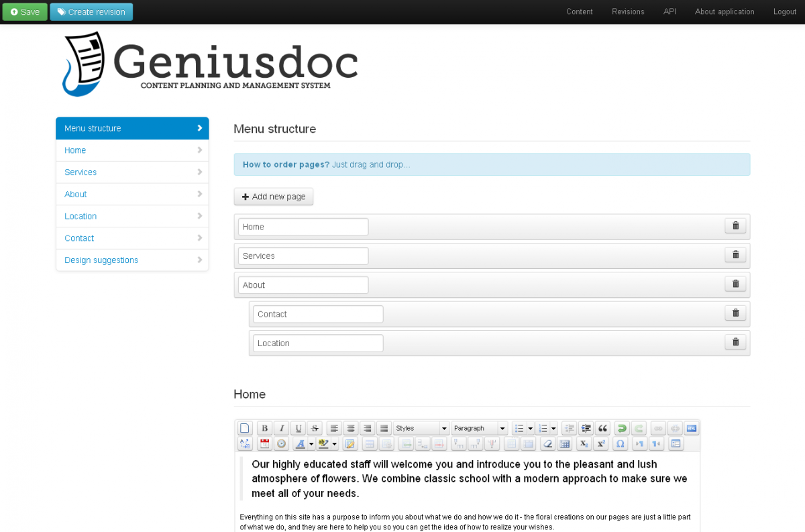Toggle italic formatting in the editor
The image size is (805, 532).
tap(282, 429)
